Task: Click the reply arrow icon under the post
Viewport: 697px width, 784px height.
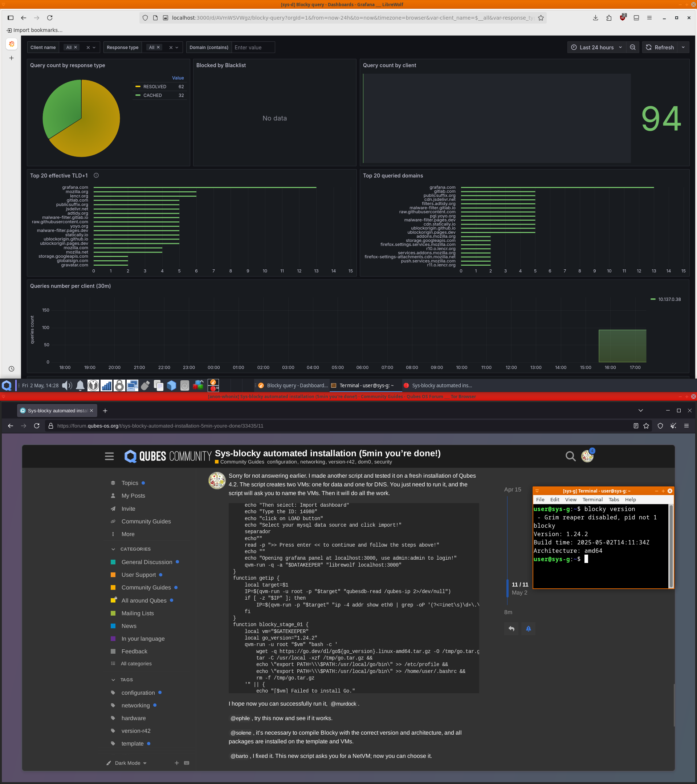Action: point(511,628)
